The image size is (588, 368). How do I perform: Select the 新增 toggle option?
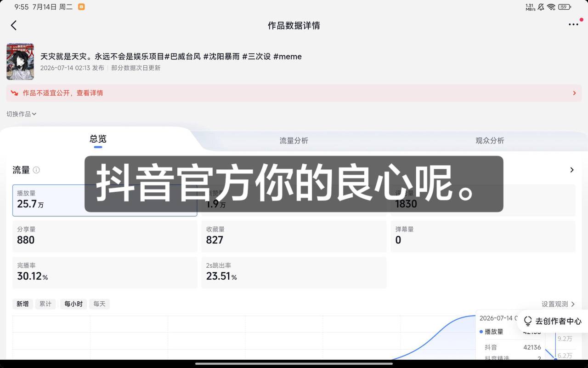(23, 304)
